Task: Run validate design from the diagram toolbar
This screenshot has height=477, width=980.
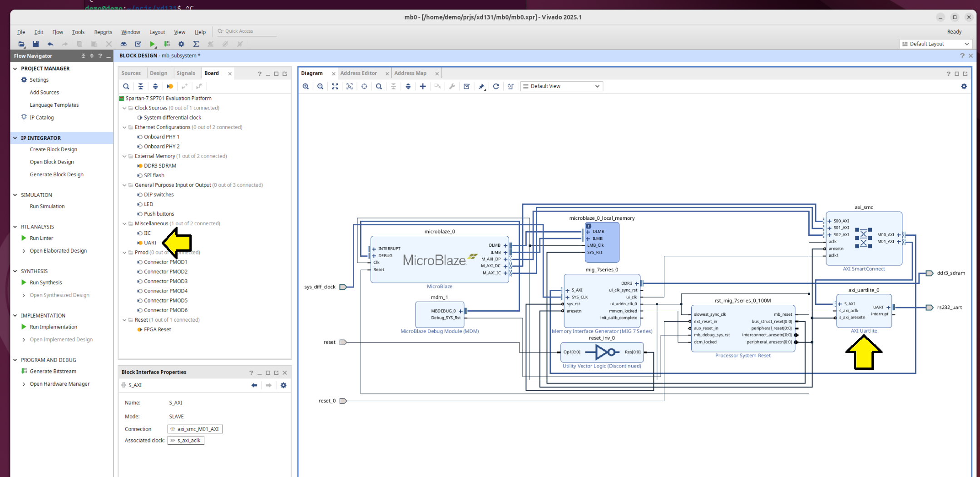Action: click(467, 86)
